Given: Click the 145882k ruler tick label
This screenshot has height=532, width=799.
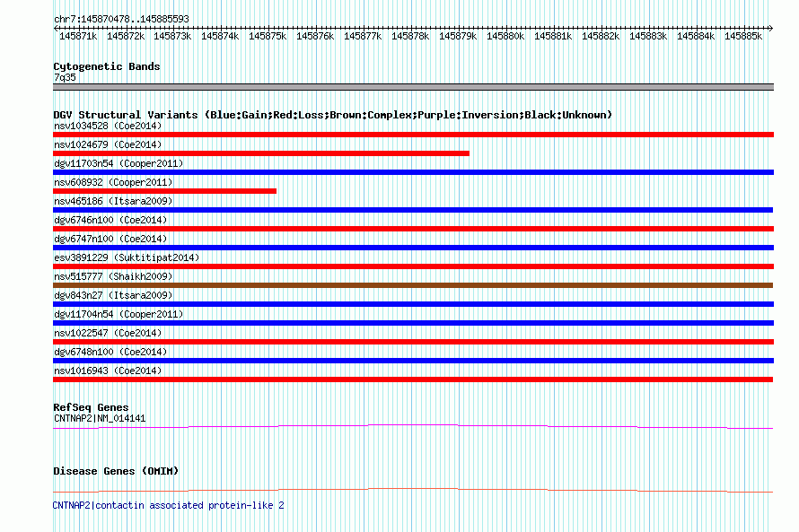Looking at the screenshot, I should (x=601, y=36).
